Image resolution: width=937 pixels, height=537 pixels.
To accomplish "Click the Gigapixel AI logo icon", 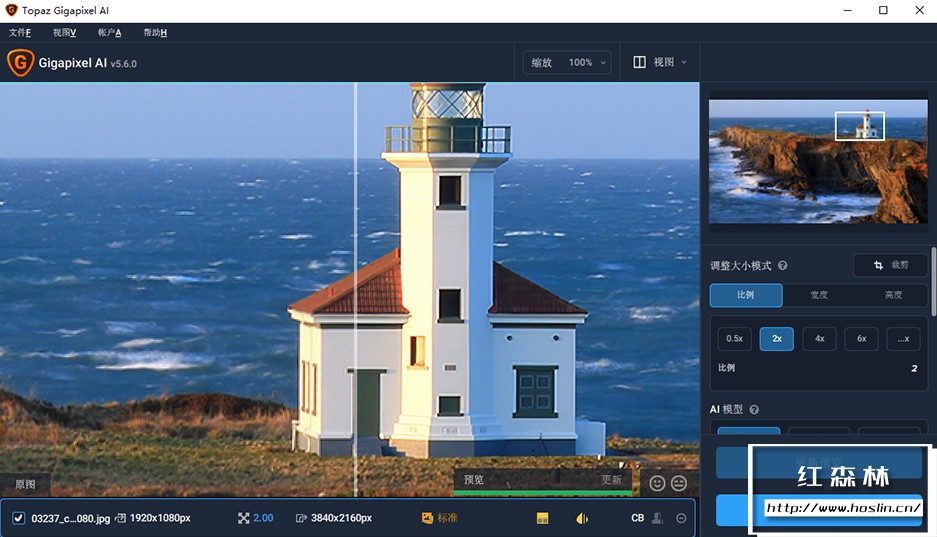I will (x=20, y=63).
